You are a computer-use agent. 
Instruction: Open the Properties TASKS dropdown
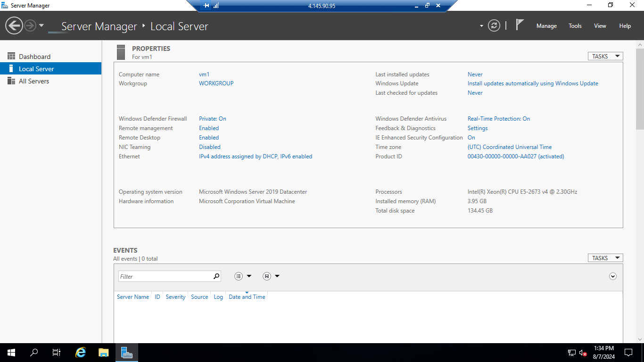[x=605, y=56]
